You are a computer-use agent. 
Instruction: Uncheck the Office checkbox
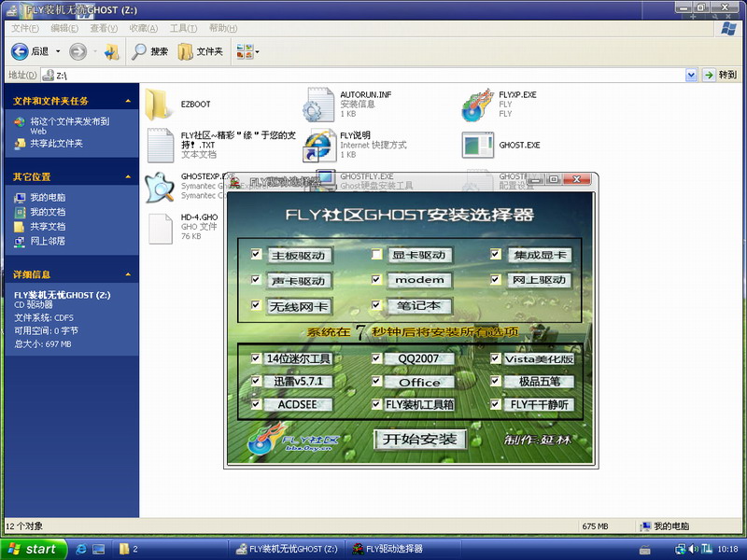tap(376, 381)
